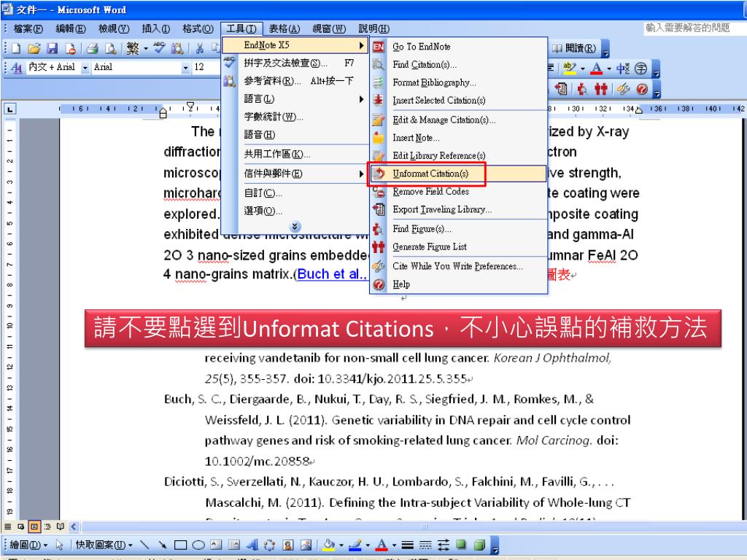Click EndNote toolbar red Help icon
Image resolution: width=747 pixels, height=560 pixels.
pos(642,88)
